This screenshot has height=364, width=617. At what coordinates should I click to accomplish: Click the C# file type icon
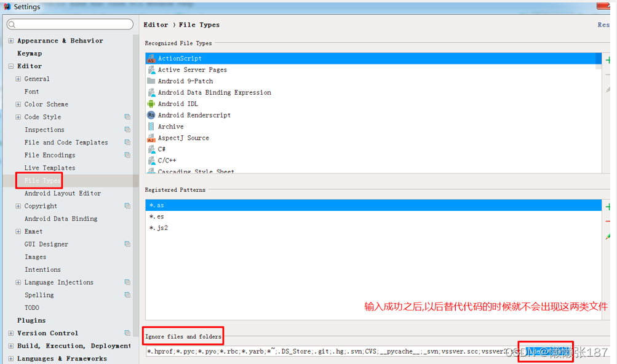point(151,149)
